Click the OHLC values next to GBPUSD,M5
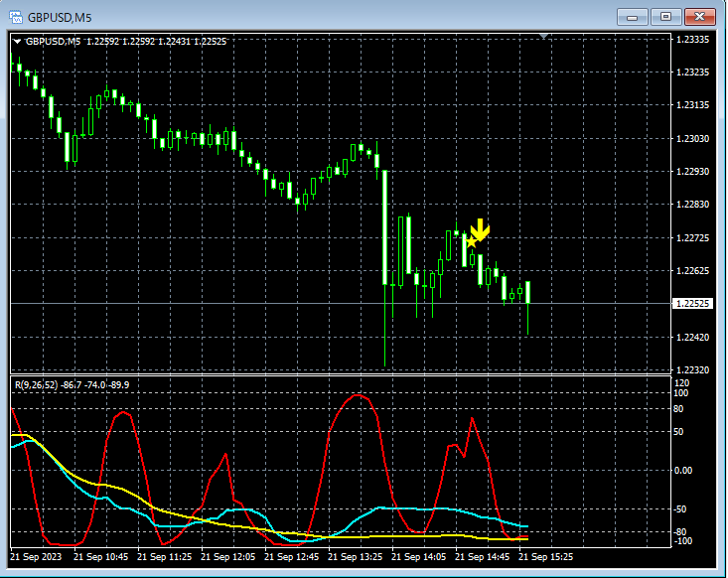728x578 pixels. point(157,41)
